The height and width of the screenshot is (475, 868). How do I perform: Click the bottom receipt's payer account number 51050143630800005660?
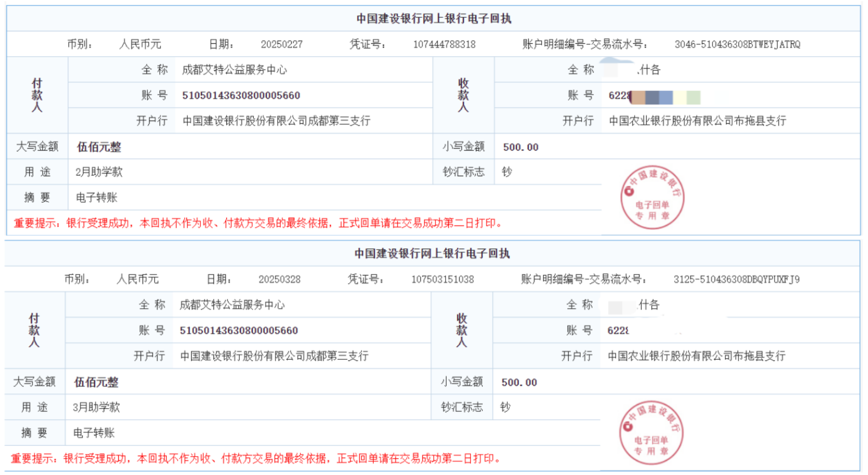tap(239, 331)
